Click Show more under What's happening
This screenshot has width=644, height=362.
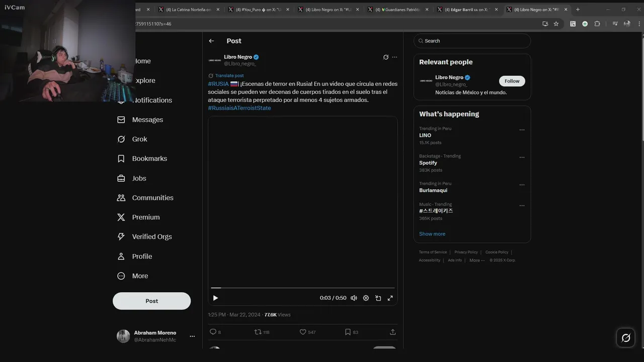pyautogui.click(x=432, y=234)
